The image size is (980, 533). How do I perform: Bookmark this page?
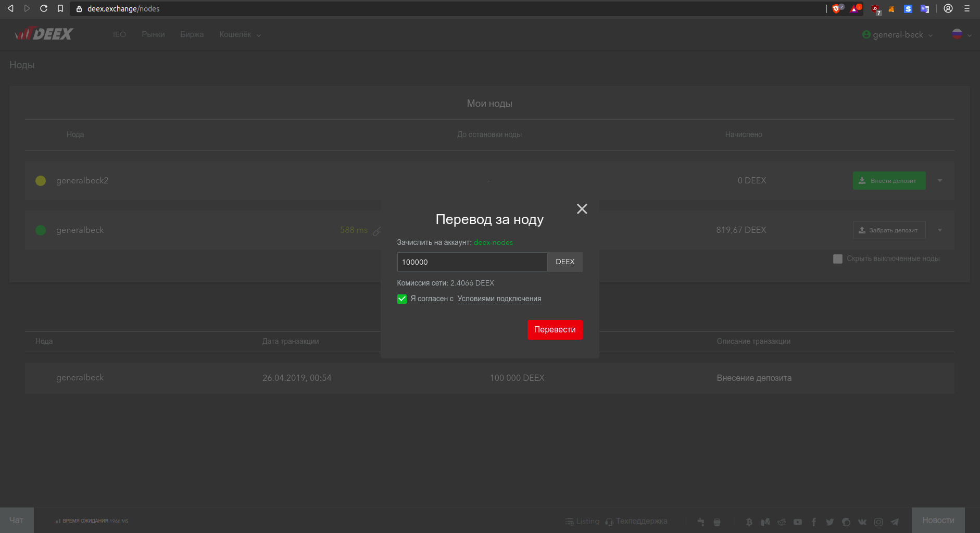[60, 8]
